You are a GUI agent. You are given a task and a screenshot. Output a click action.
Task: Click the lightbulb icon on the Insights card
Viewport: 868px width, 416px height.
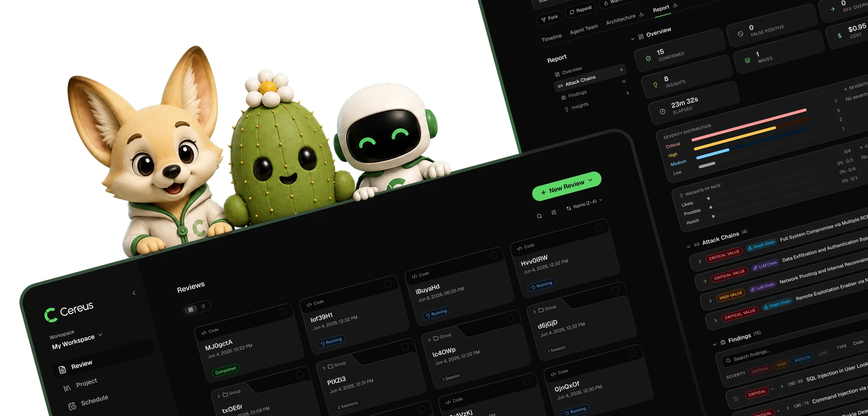(655, 85)
